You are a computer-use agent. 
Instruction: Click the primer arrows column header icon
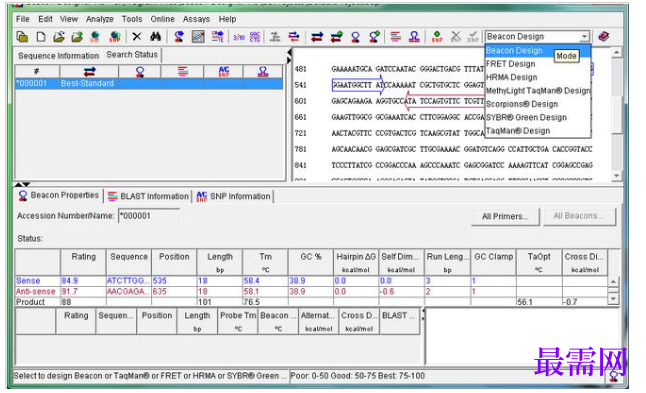point(89,72)
